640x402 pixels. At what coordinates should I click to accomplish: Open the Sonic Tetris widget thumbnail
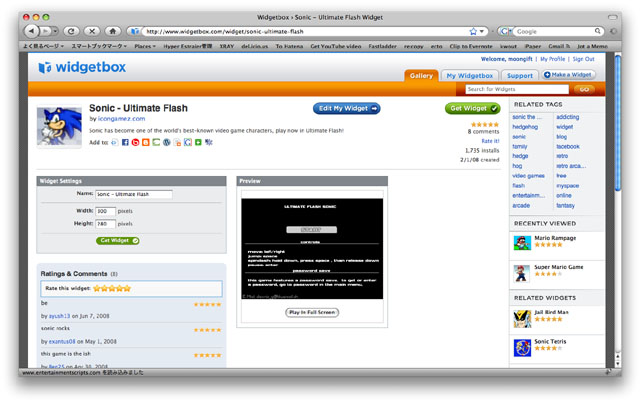click(x=522, y=348)
